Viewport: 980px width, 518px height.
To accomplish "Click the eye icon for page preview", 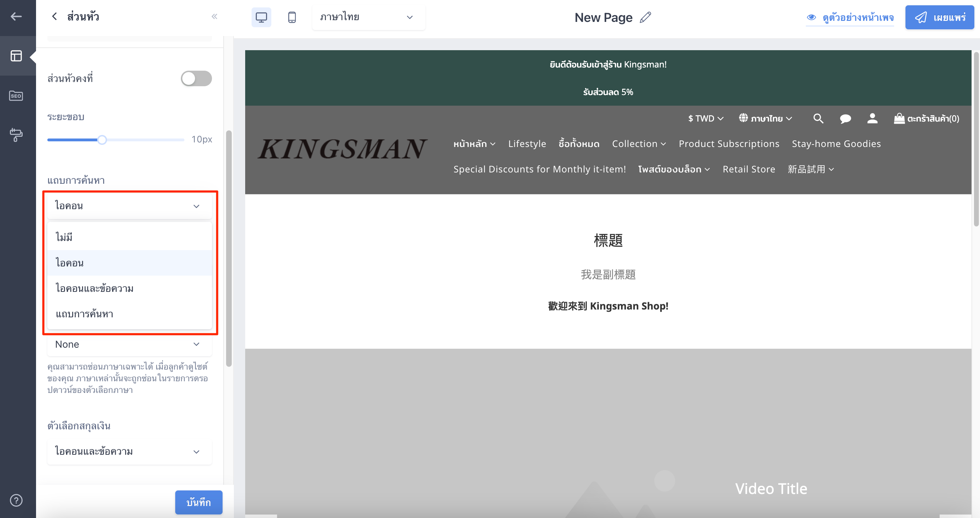I will [x=811, y=17].
